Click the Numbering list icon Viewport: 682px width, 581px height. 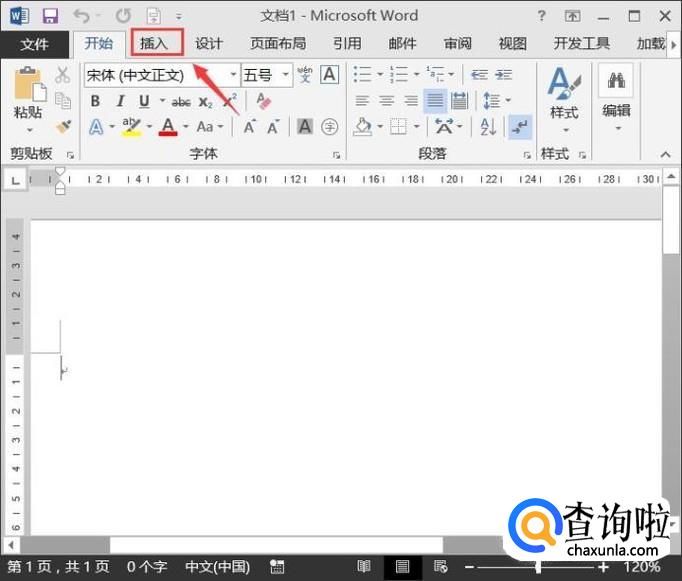tap(399, 74)
